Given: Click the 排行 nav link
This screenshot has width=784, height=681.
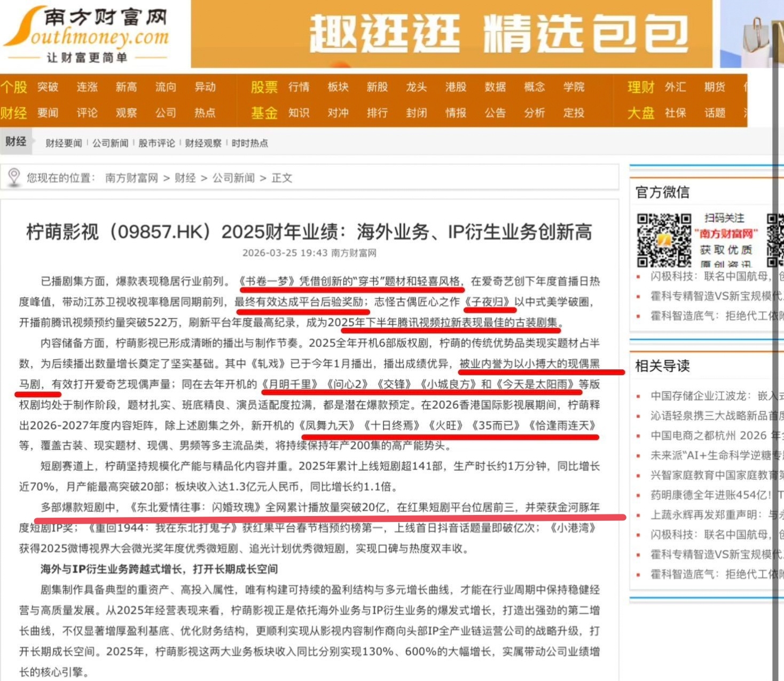Looking at the screenshot, I should (x=378, y=113).
